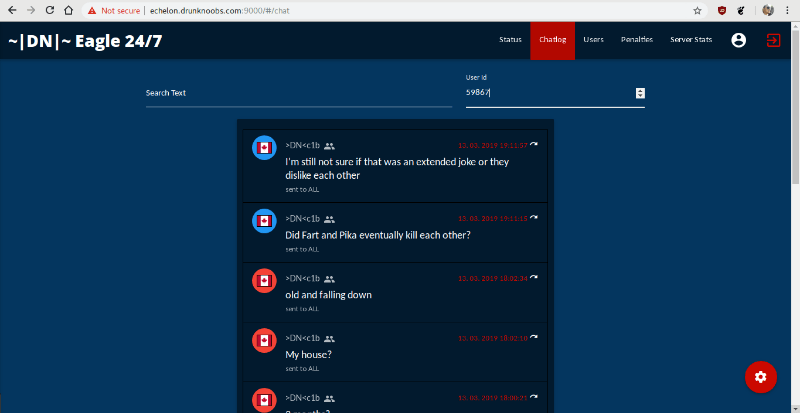Click the red logout icon
The height and width of the screenshot is (413, 800).
click(x=773, y=40)
